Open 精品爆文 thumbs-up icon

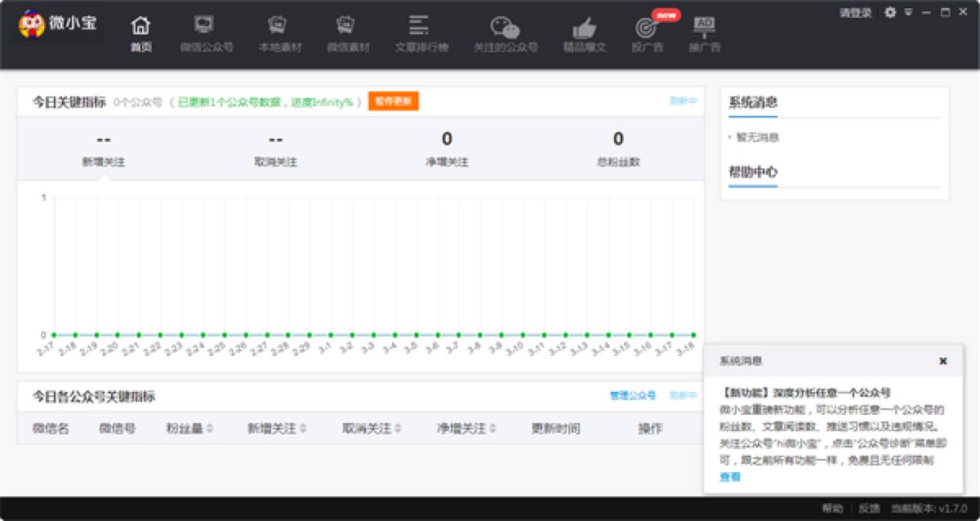point(584,33)
